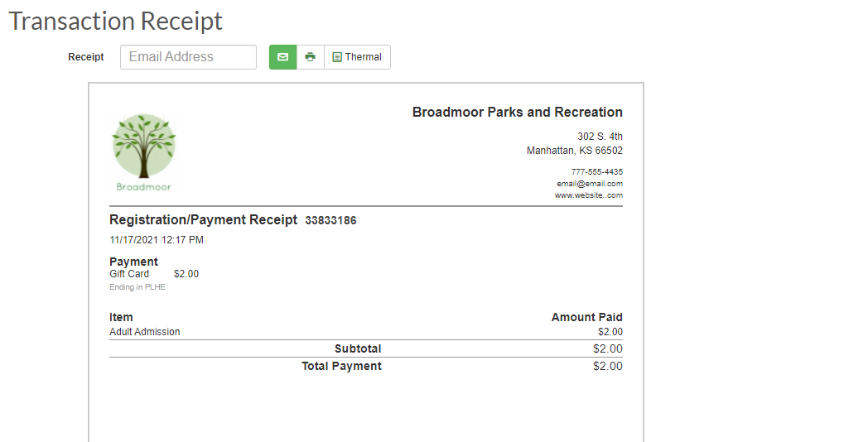Click Manhattan, KS 66502 address text

[x=575, y=151]
